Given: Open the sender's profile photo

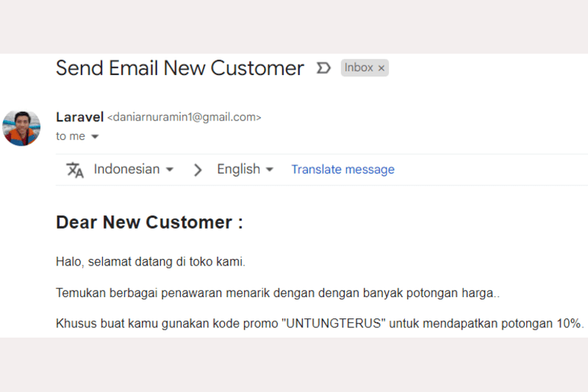Looking at the screenshot, I should pos(21,127).
